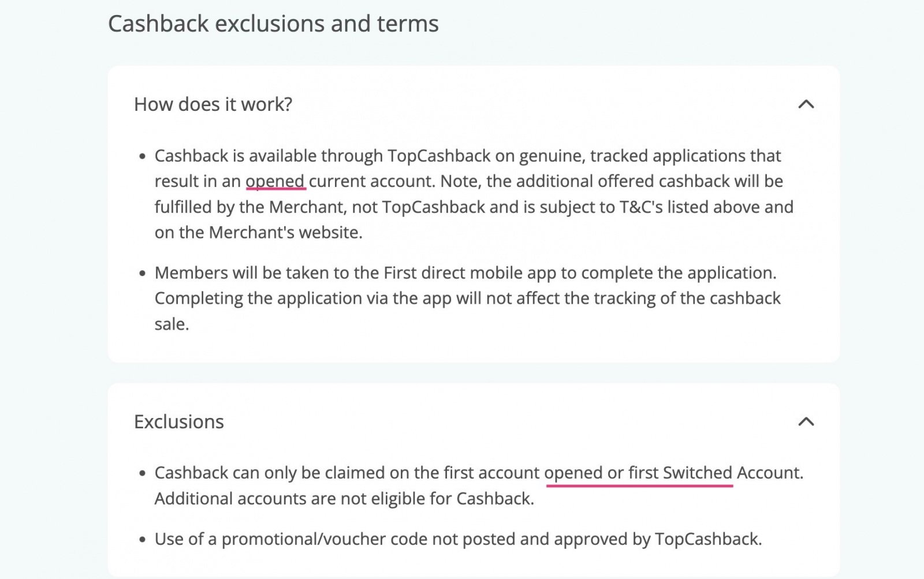Click the "How does it work?" heading
Screen dimensions: 924x579
click(213, 104)
